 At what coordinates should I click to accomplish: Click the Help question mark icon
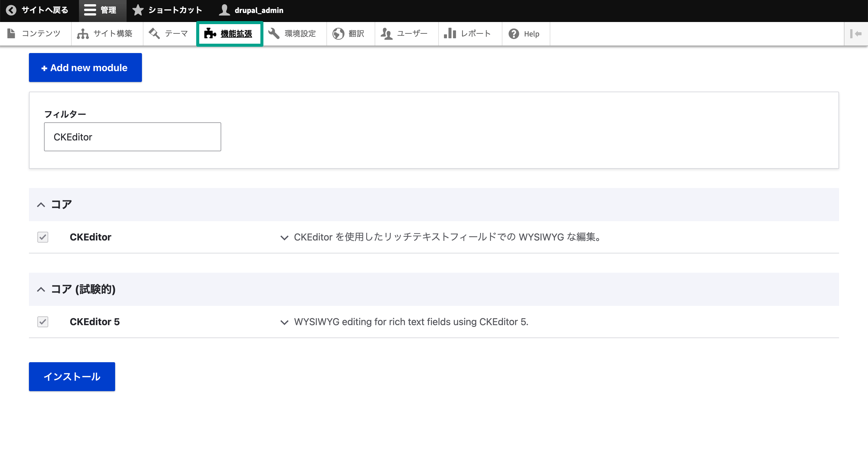click(514, 34)
